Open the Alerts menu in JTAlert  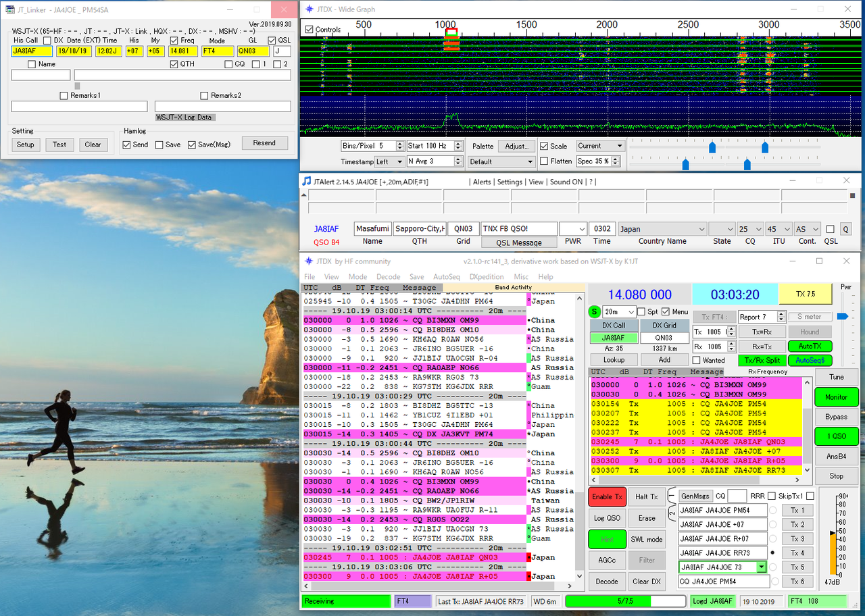click(x=482, y=182)
